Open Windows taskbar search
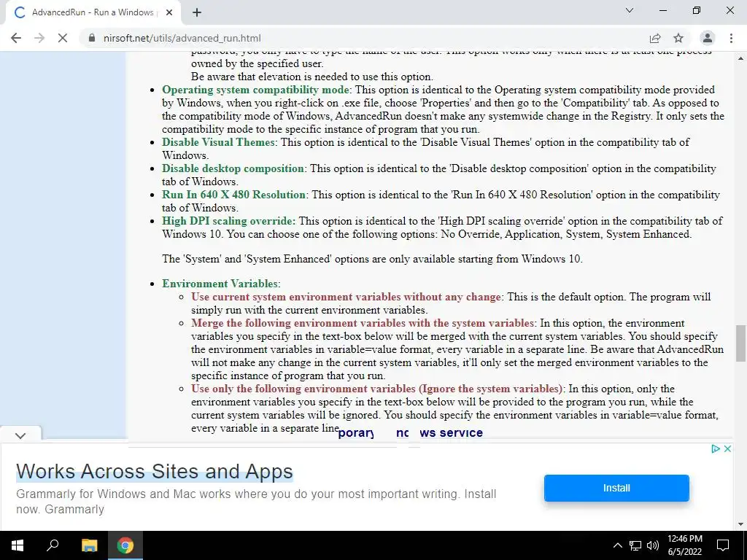The height and width of the screenshot is (560, 747). click(x=53, y=545)
